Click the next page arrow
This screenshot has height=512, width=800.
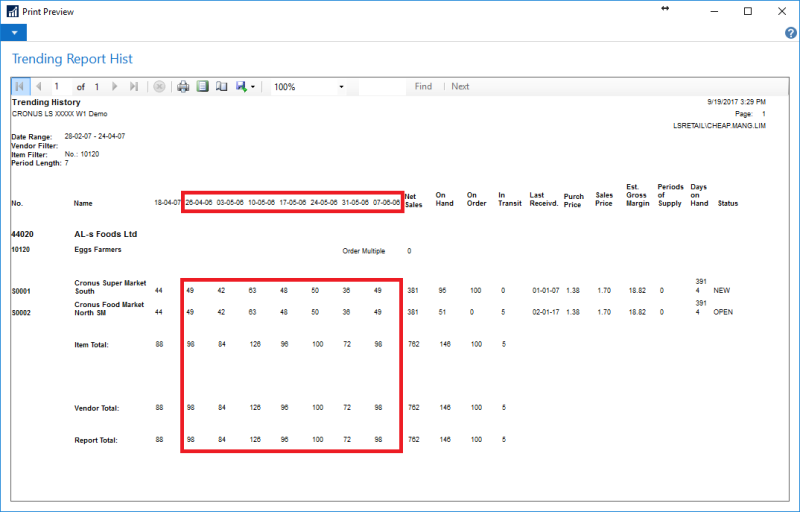(x=116, y=87)
